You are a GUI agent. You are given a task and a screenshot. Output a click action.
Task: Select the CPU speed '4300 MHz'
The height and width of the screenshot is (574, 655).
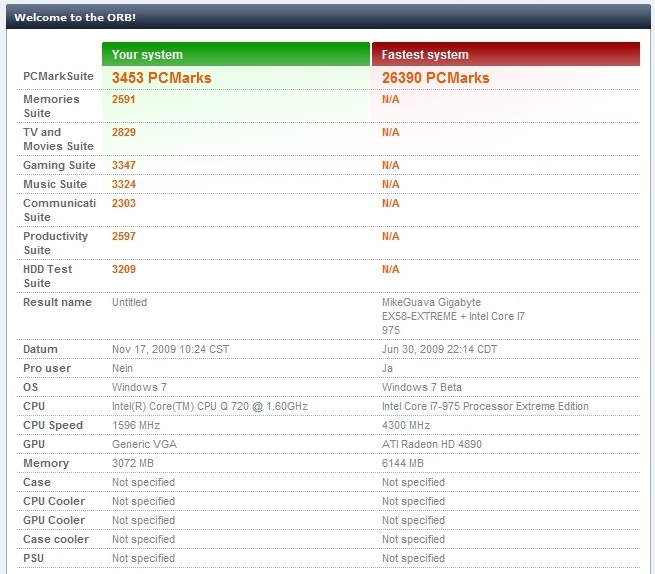pyautogui.click(x=406, y=425)
